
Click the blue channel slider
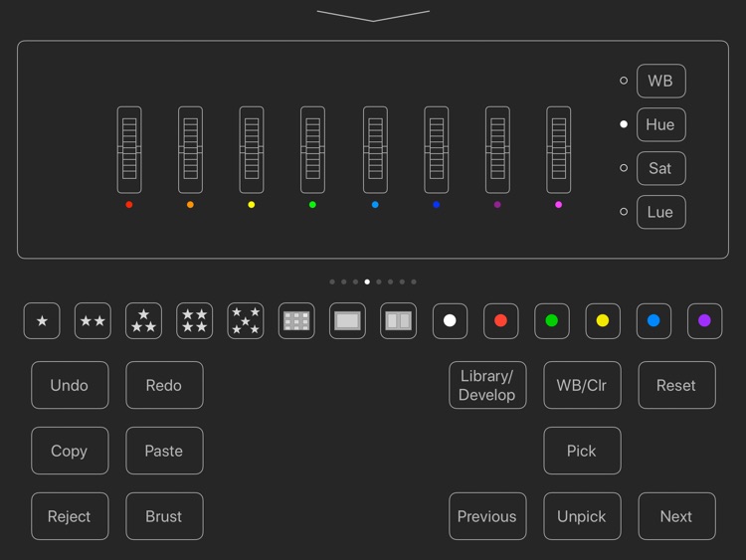[437, 149]
